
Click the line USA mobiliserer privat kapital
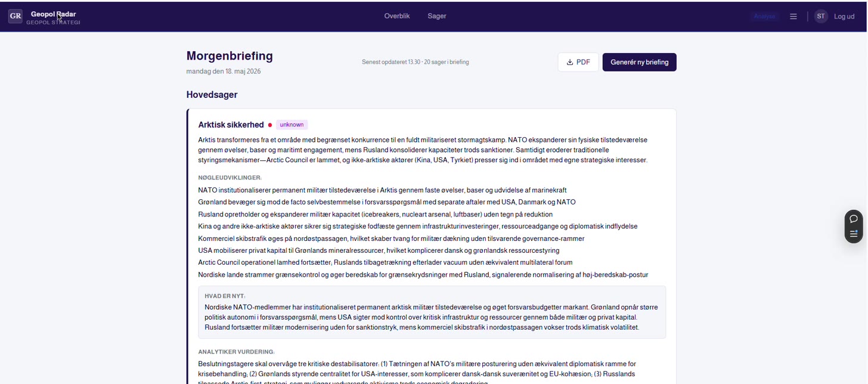click(x=379, y=250)
